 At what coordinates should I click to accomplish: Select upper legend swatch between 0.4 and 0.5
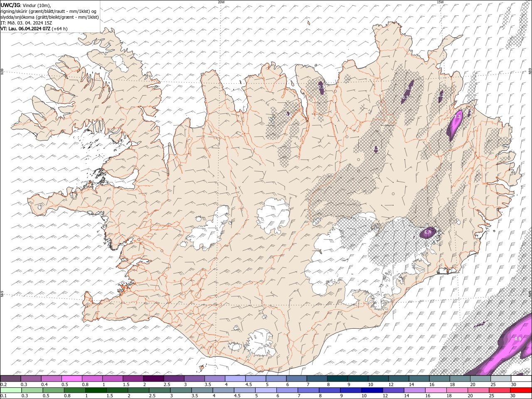click(x=52, y=379)
